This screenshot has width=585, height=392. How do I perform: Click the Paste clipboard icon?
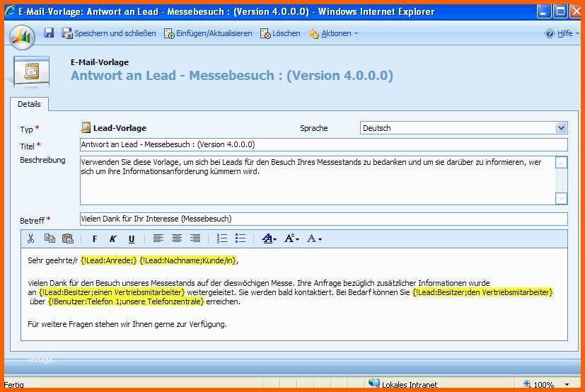point(68,239)
